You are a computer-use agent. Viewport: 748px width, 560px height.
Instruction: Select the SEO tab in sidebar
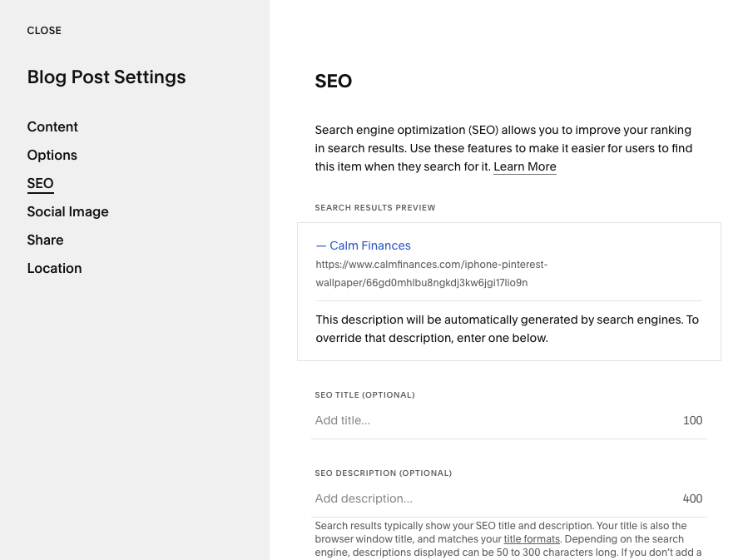click(x=40, y=184)
